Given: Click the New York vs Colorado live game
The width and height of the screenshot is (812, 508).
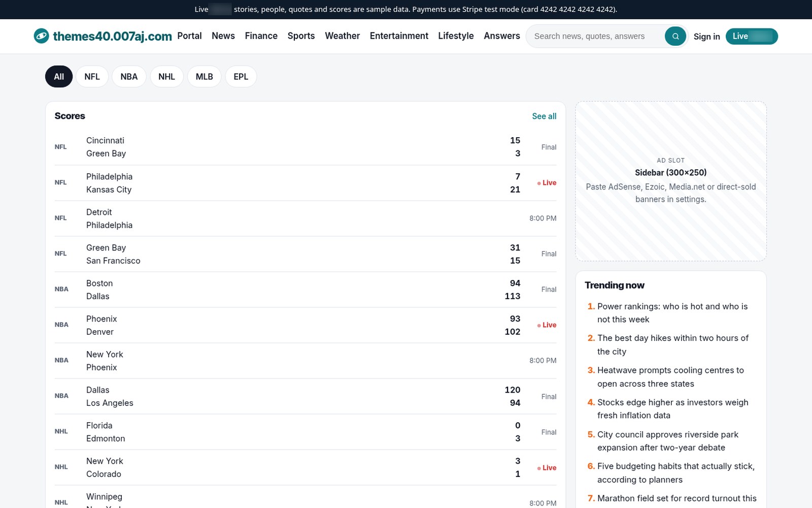Looking at the screenshot, I should click(306, 467).
